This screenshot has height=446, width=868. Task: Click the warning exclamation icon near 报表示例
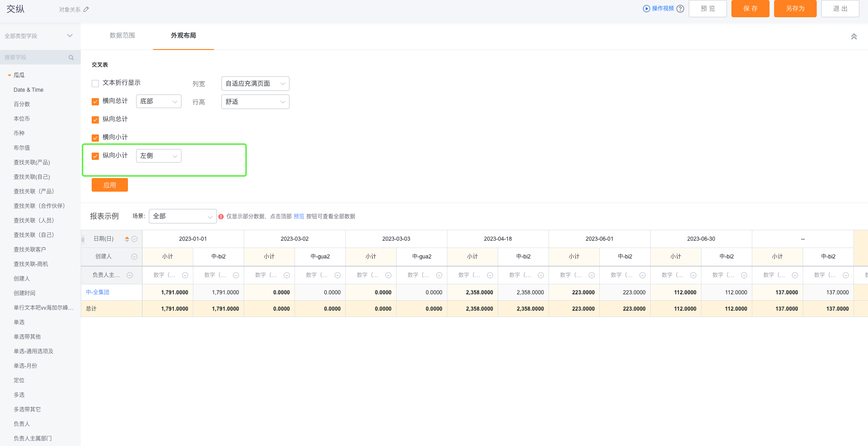(x=221, y=216)
